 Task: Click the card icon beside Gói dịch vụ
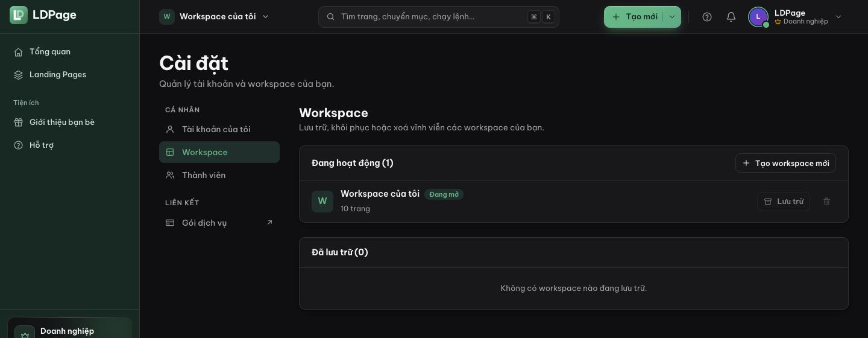click(170, 223)
